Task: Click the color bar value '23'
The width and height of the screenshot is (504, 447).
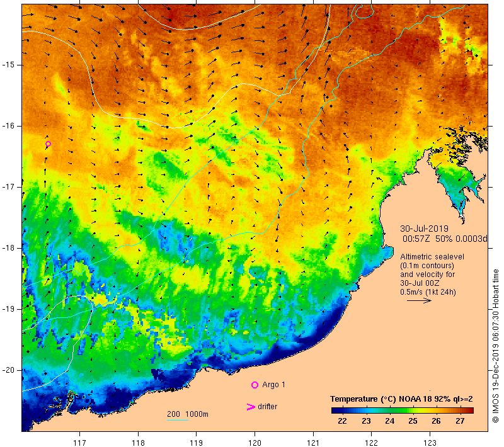Action: (366, 421)
